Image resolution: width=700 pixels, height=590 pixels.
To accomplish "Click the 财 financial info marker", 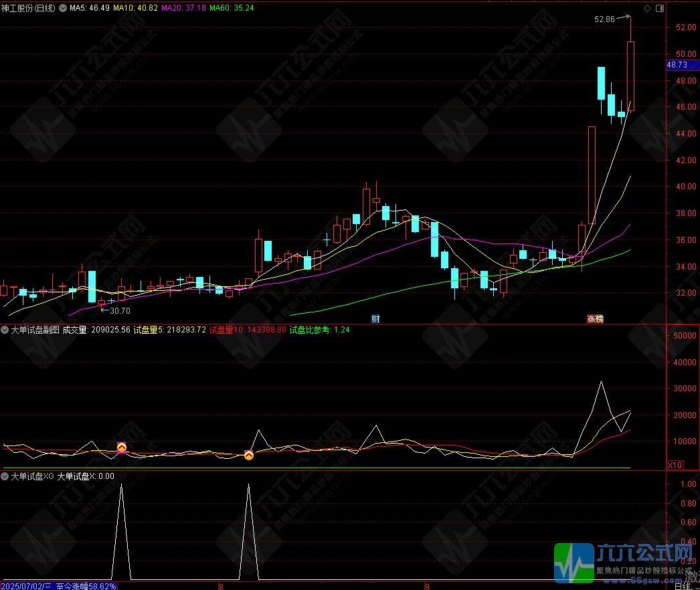I will click(375, 318).
